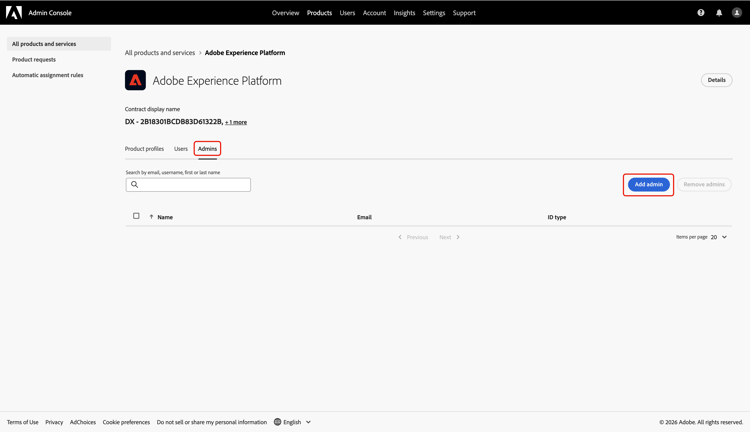The image size is (750, 432).
Task: Open the Support menu item
Action: pyautogui.click(x=464, y=13)
